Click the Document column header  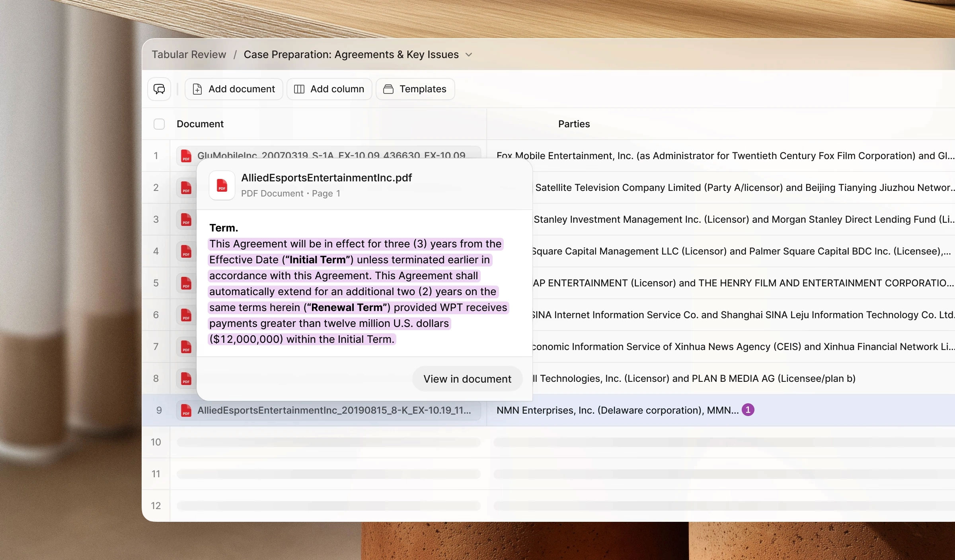tap(200, 124)
